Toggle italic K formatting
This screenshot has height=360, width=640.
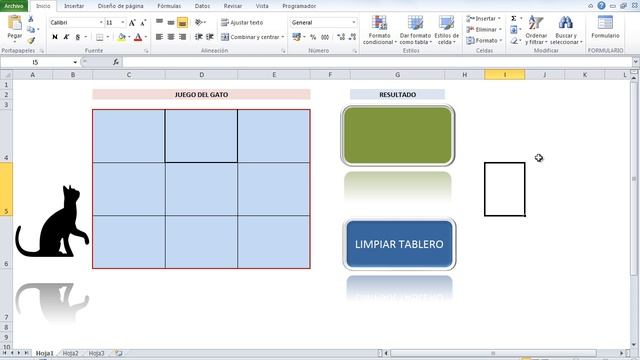[x=66, y=37]
